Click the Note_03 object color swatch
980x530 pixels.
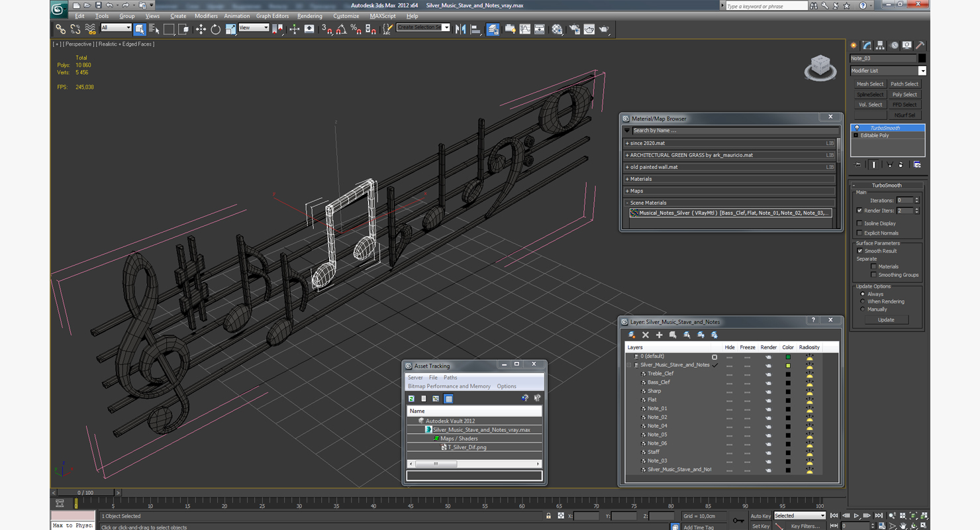coord(922,58)
